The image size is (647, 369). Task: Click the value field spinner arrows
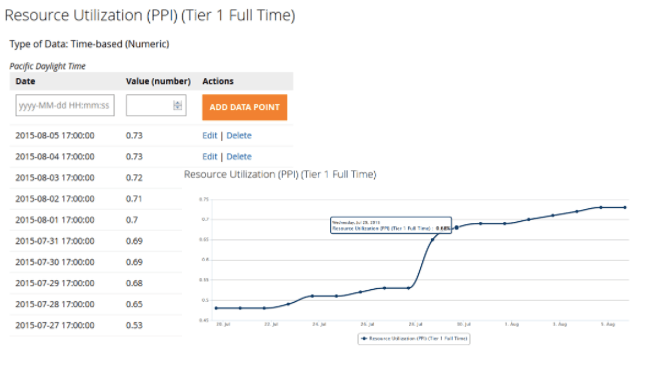tap(177, 105)
